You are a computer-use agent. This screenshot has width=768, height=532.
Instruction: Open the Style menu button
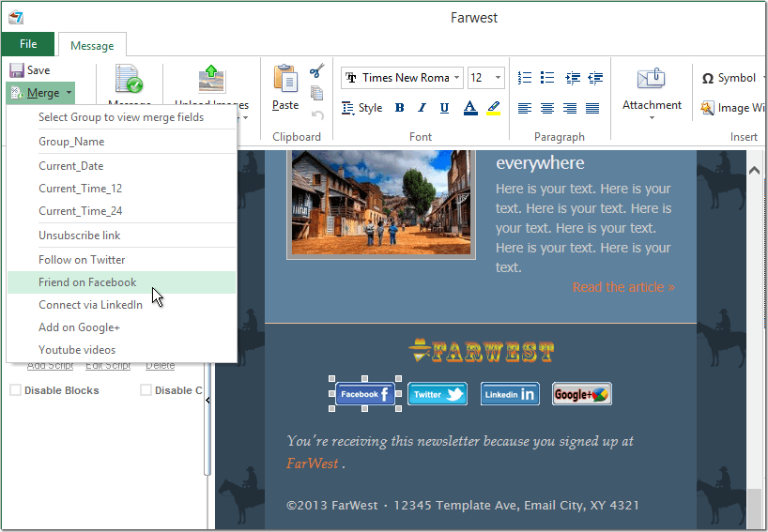[x=362, y=108]
